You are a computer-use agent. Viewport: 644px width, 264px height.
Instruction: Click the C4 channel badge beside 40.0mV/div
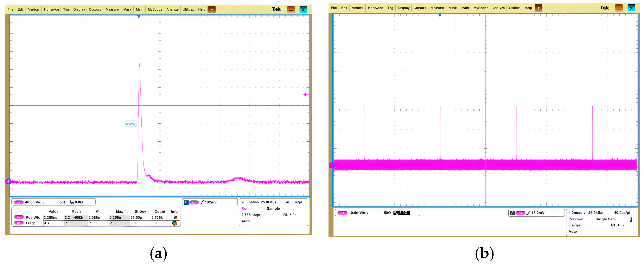(x=19, y=202)
